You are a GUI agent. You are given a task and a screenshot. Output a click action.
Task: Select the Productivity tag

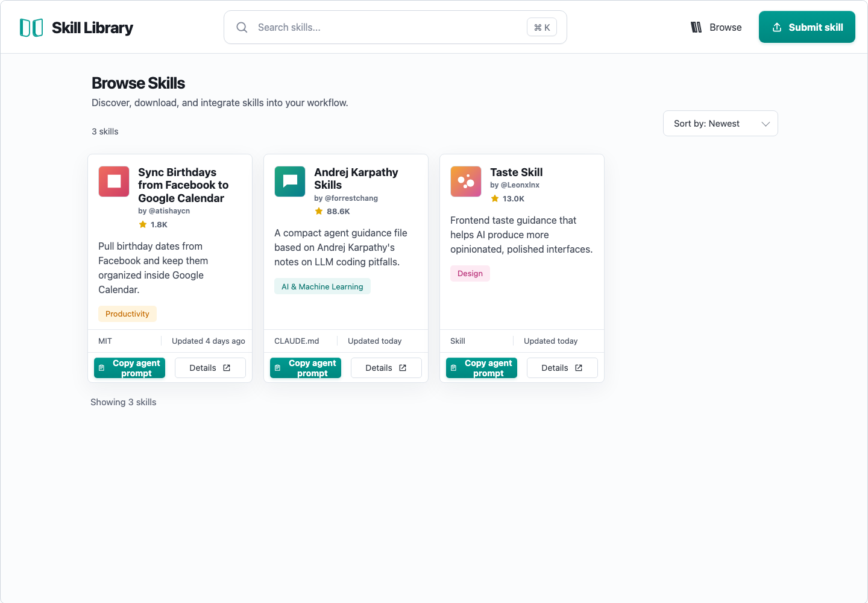click(127, 314)
